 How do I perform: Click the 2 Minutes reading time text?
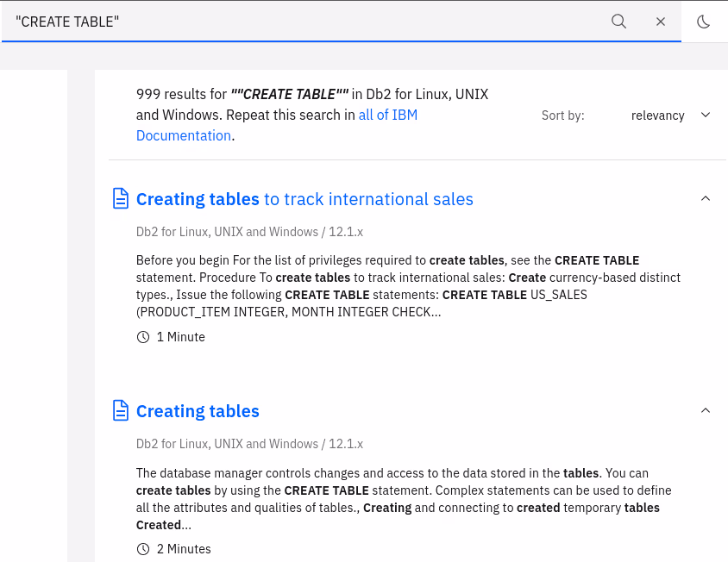pos(184,549)
